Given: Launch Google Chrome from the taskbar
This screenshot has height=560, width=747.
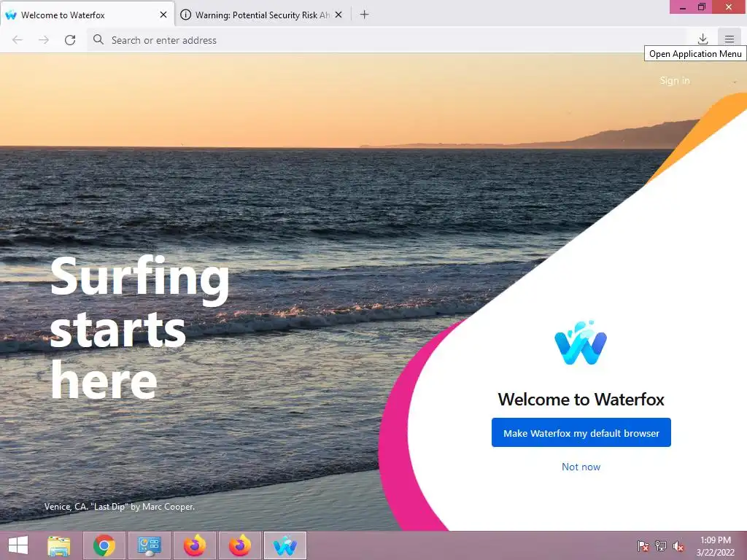Looking at the screenshot, I should point(104,545).
